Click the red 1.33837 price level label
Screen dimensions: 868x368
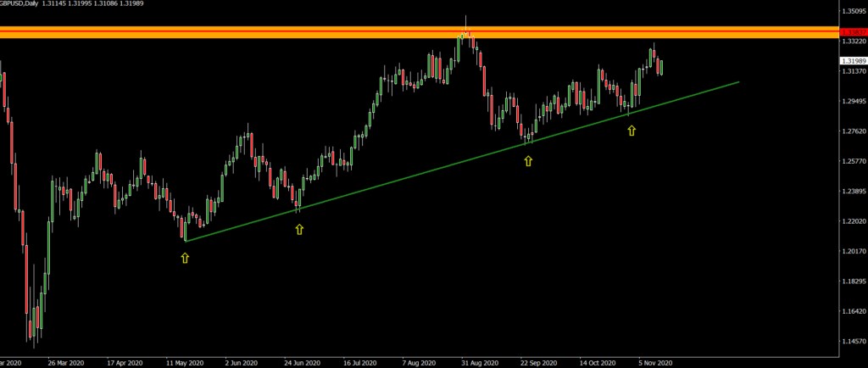tap(852, 33)
